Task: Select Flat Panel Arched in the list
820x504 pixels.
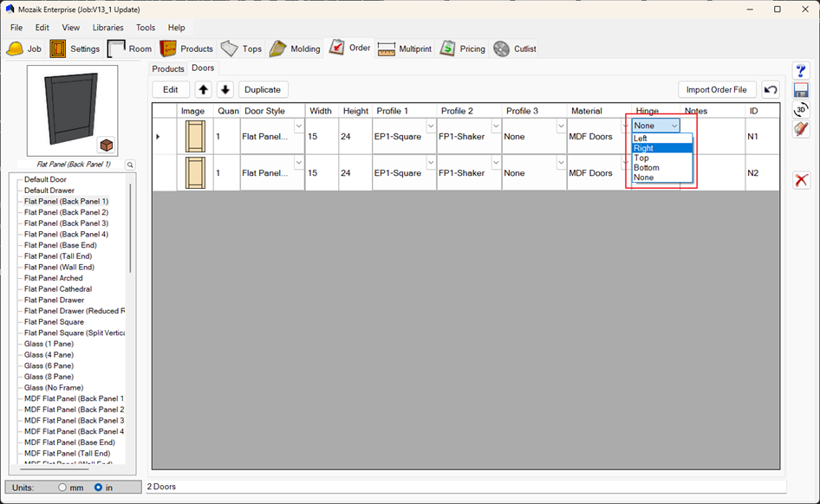Action: tap(54, 278)
